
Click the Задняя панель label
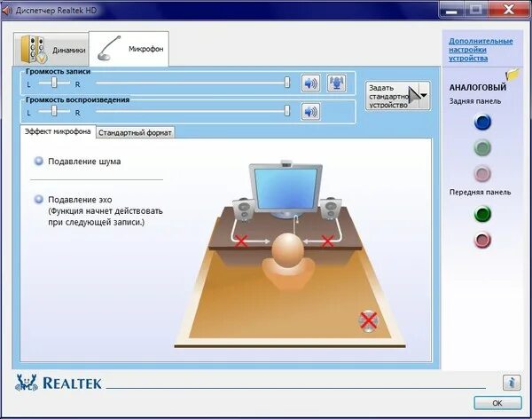coord(475,101)
